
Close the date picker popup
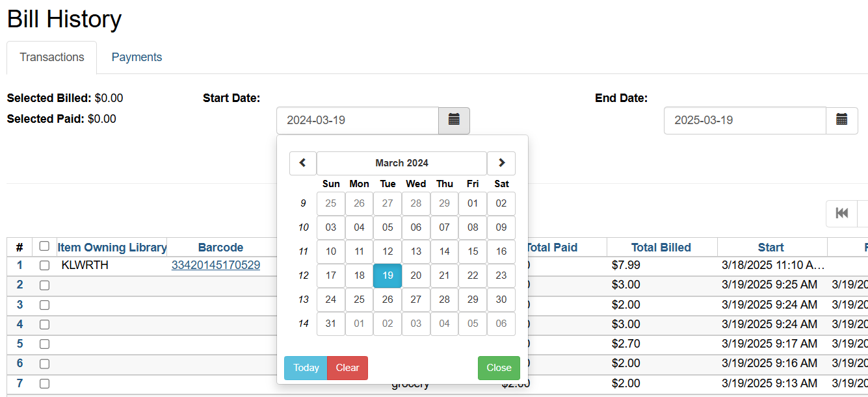coord(499,368)
